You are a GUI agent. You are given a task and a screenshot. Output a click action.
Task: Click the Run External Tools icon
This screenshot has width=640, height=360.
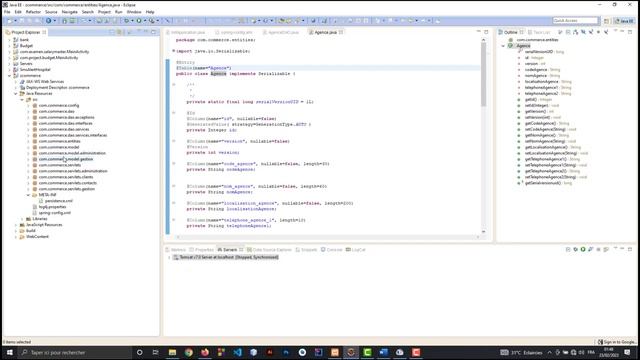pos(151,20)
